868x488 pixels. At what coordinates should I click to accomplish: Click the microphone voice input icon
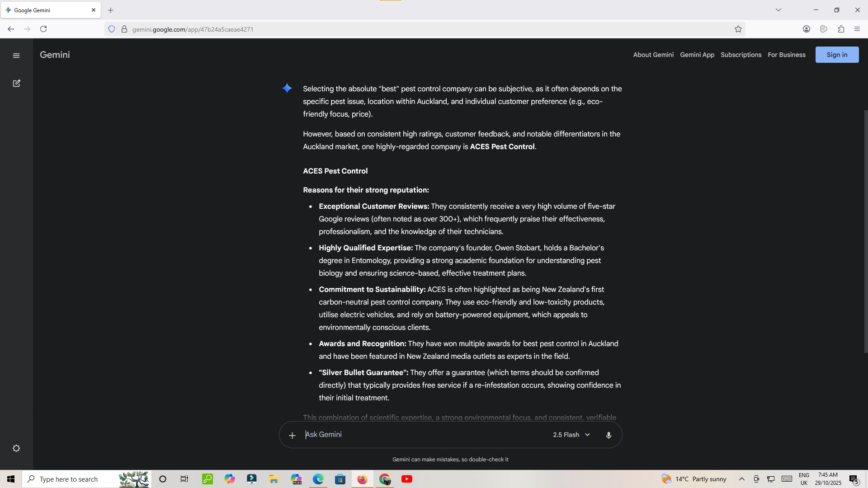point(609,435)
